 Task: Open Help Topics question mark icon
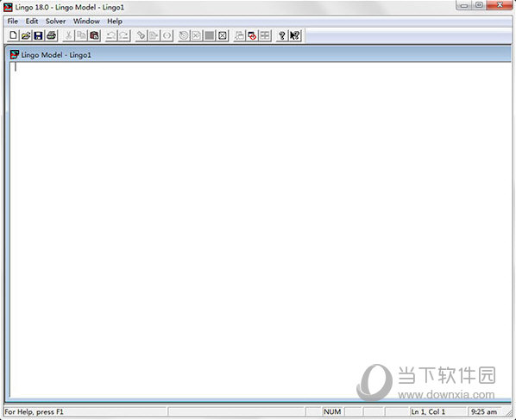click(x=281, y=35)
